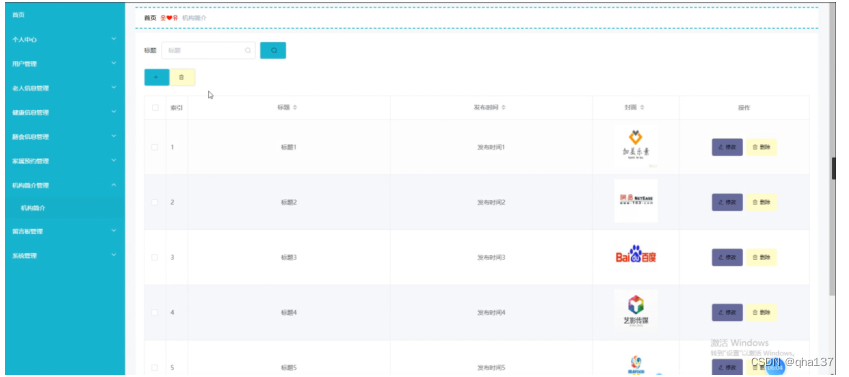849x377 pixels.
Task: Expand the 健康信息管理 sidebar chevron
Action: (x=114, y=112)
